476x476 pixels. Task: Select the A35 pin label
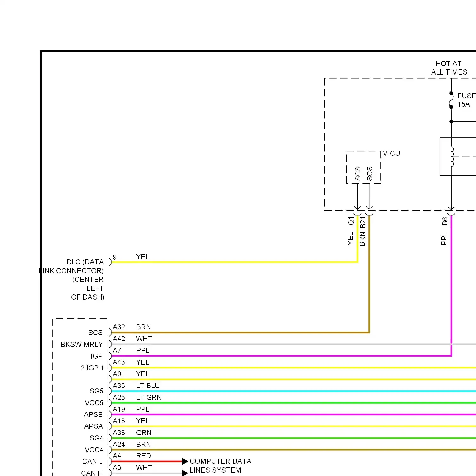119,386
